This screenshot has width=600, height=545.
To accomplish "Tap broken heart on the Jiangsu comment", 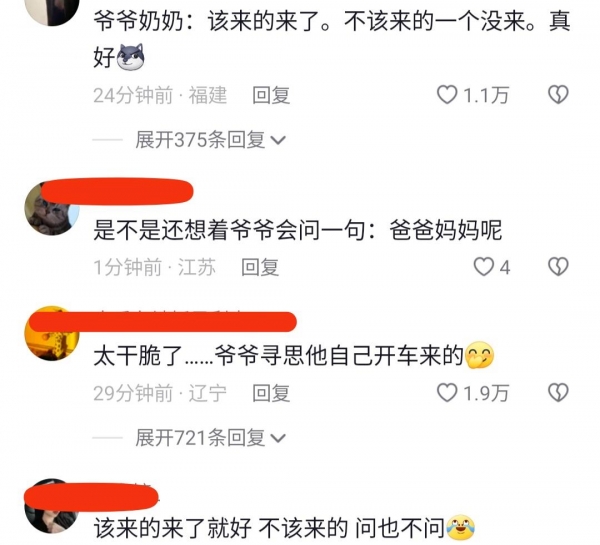I will coord(558,266).
